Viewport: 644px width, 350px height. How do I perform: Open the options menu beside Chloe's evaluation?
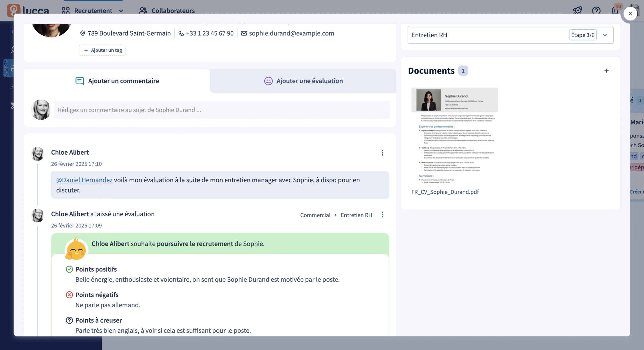[382, 215]
